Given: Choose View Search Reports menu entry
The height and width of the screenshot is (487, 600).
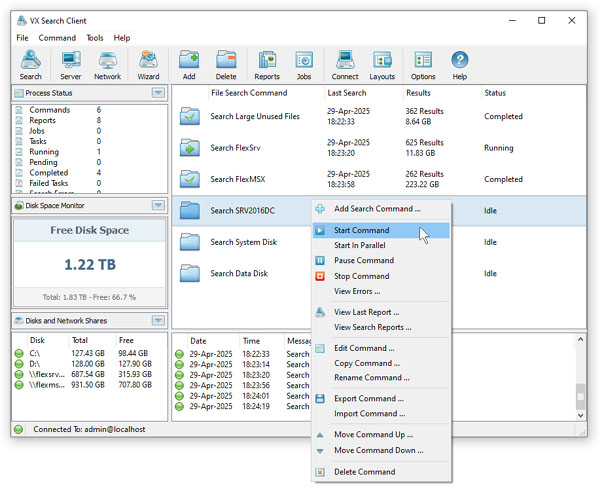Looking at the screenshot, I should (x=381, y=327).
